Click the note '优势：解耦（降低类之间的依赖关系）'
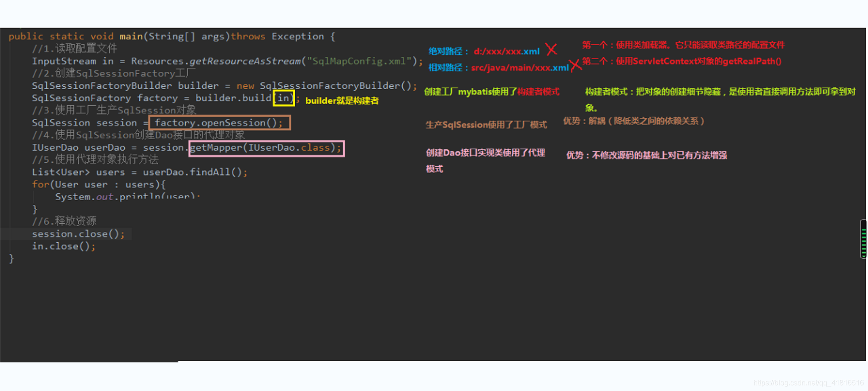The height and width of the screenshot is (391, 868). tap(634, 121)
